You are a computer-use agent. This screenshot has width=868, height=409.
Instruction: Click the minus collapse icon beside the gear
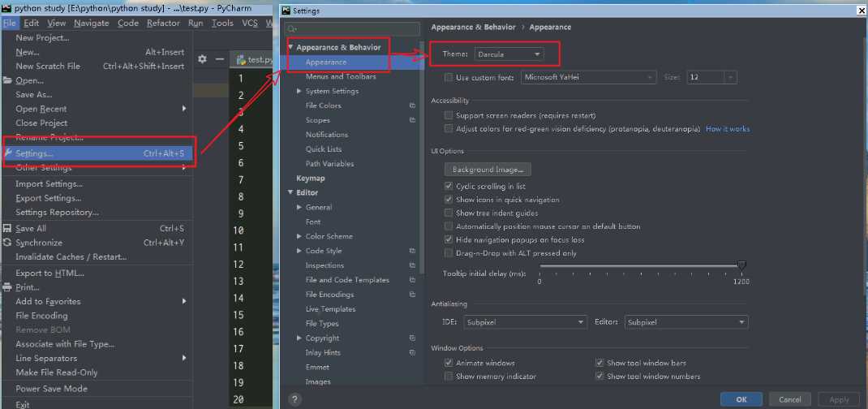220,59
